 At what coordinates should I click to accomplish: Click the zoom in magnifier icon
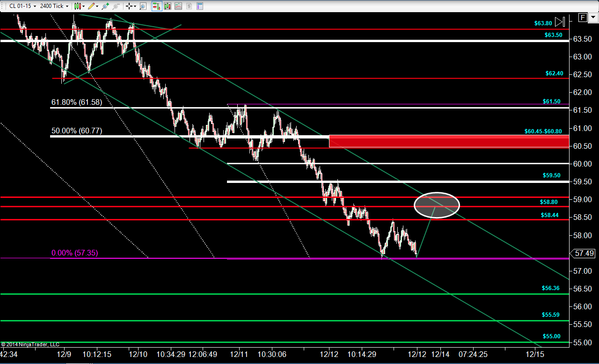(x=105, y=6)
